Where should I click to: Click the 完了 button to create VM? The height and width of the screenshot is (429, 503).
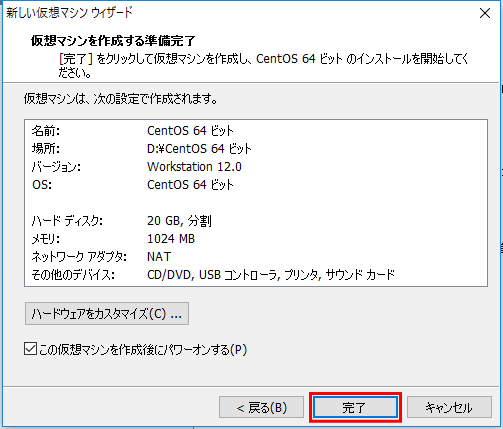coord(355,407)
